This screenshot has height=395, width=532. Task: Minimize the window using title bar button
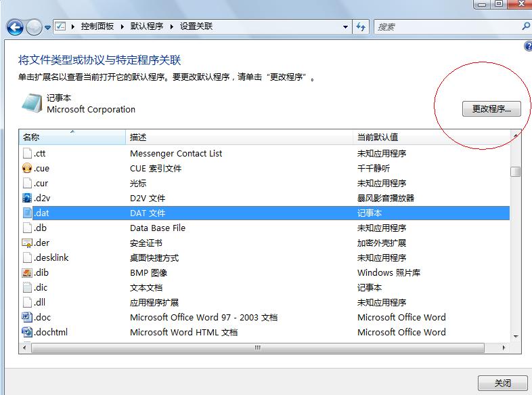482,4
